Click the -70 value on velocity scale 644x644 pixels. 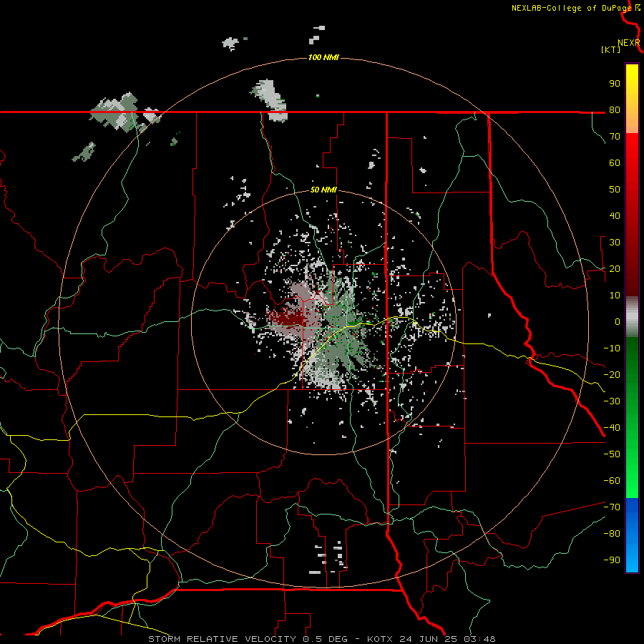[x=612, y=507]
